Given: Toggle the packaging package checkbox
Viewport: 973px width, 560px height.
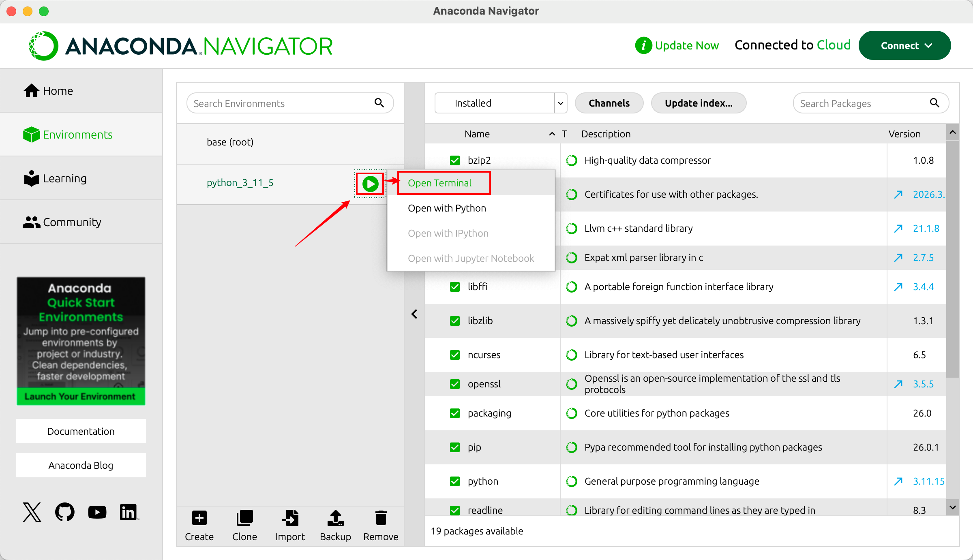Looking at the screenshot, I should pyautogui.click(x=455, y=413).
